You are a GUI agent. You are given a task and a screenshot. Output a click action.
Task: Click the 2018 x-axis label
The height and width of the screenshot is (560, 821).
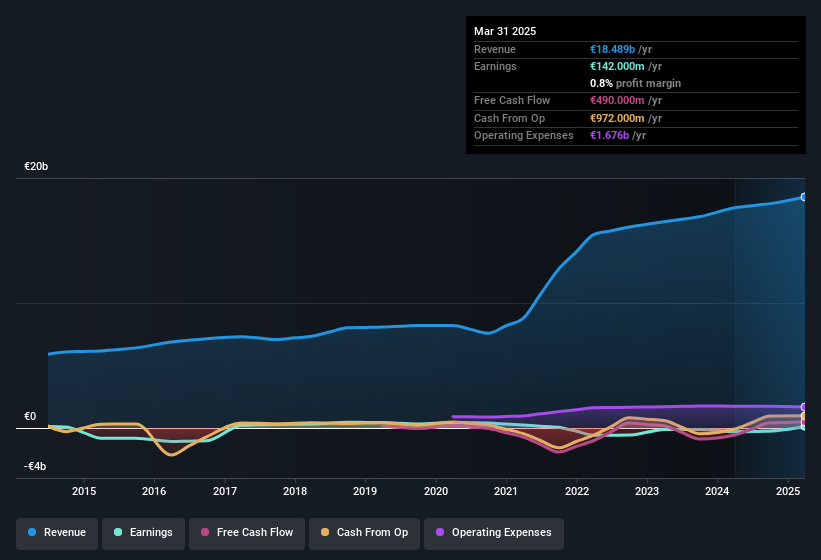pos(295,491)
